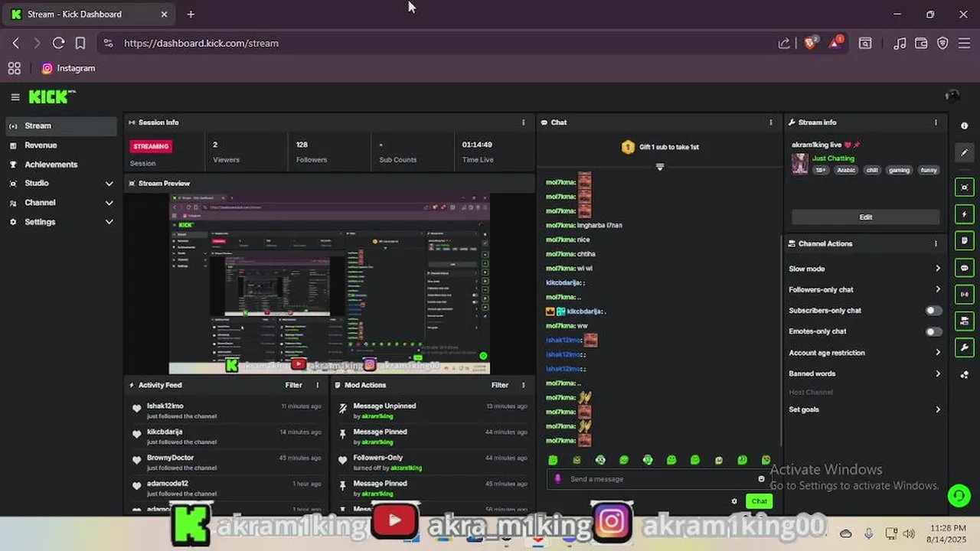The width and height of the screenshot is (980, 551).
Task: Open Activity Feed Filter dropdown
Action: [294, 385]
